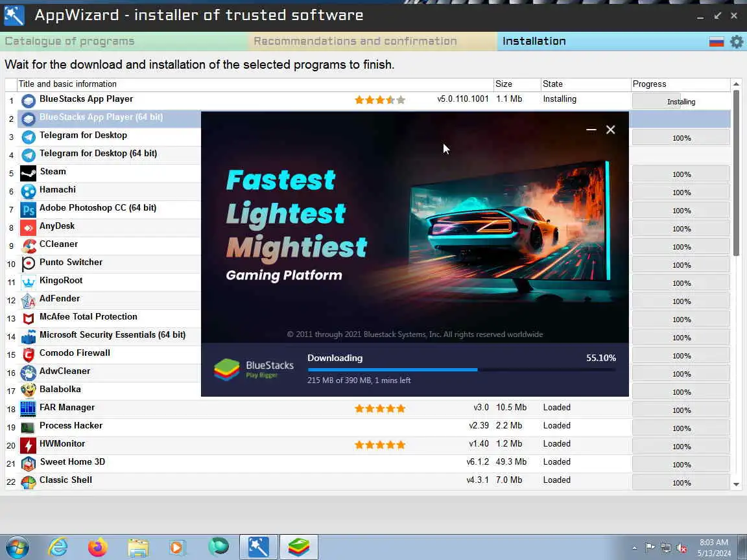
Task: Click the Balabolka icon
Action: [29, 391]
